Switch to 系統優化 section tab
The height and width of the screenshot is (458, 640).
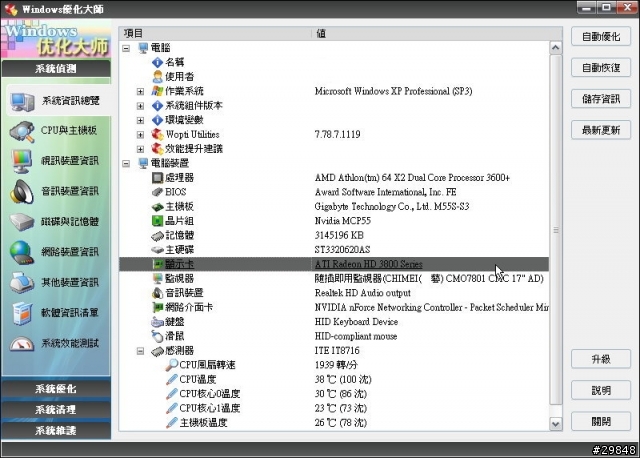point(56,389)
